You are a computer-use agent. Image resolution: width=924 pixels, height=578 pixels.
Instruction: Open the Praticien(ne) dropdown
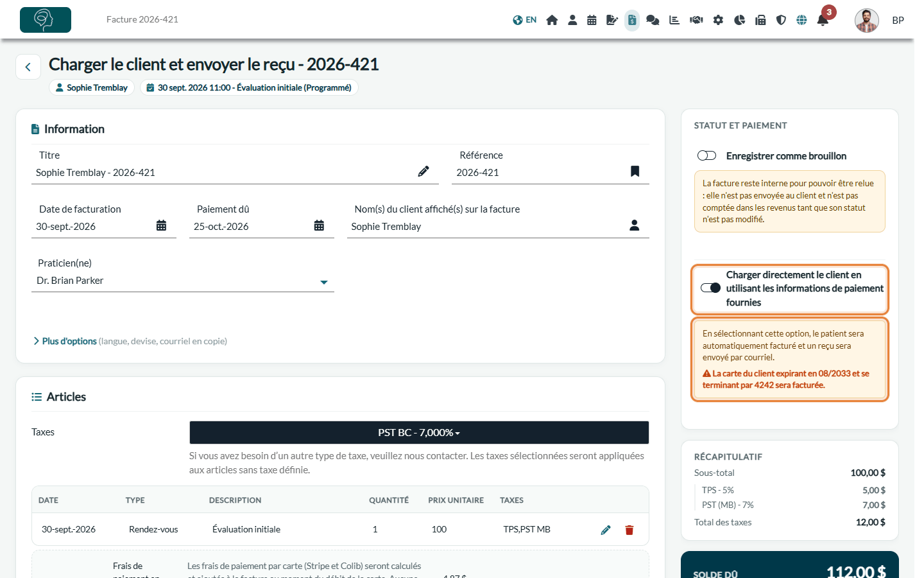click(x=183, y=281)
